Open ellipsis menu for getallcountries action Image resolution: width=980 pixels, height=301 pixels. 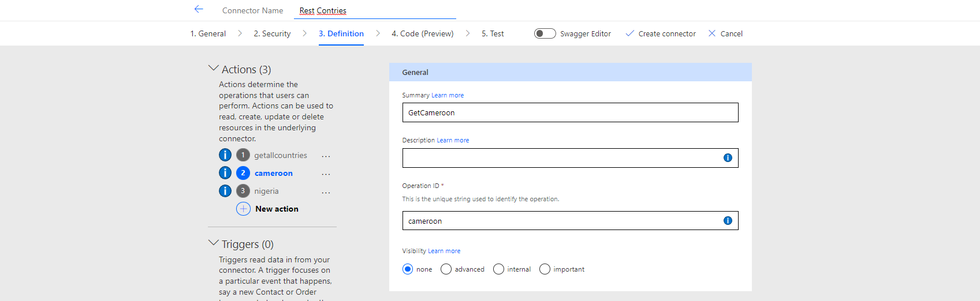326,156
